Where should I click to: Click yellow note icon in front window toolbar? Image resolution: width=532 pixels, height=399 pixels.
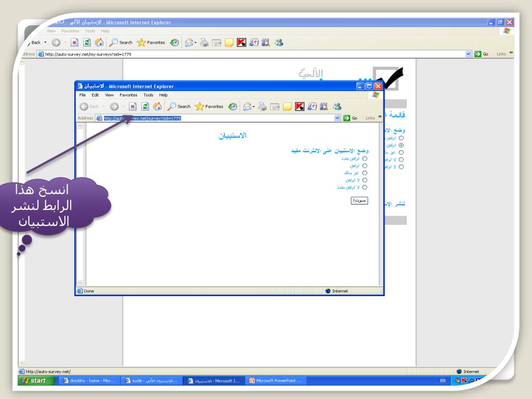287,107
